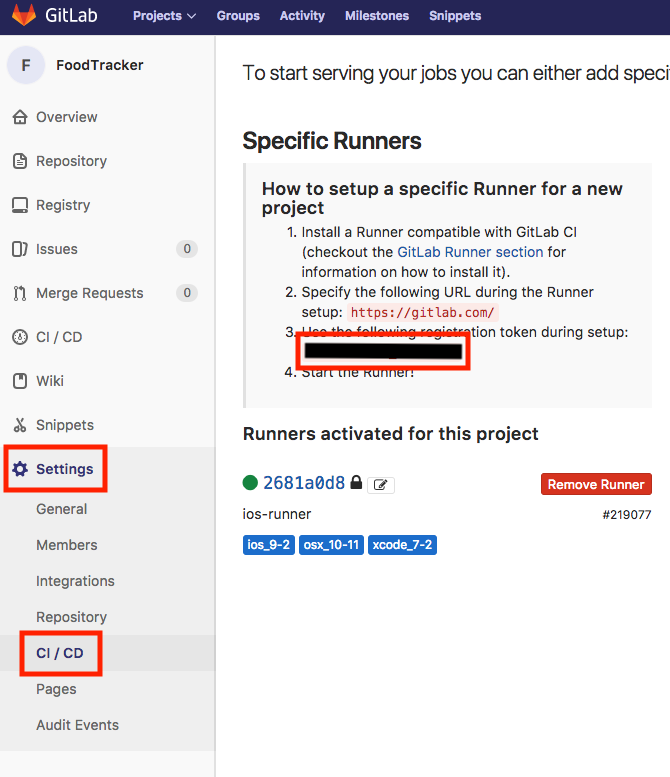Screen dimensions: 670x777
Task: Click the https://gitlab.com/ URL code text
Action: coord(422,313)
